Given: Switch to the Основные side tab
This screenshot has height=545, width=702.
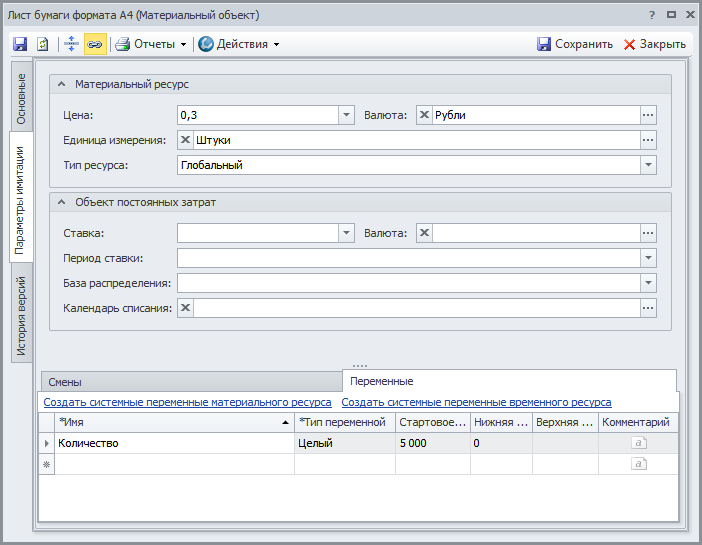Looking at the screenshot, I should click(x=22, y=99).
